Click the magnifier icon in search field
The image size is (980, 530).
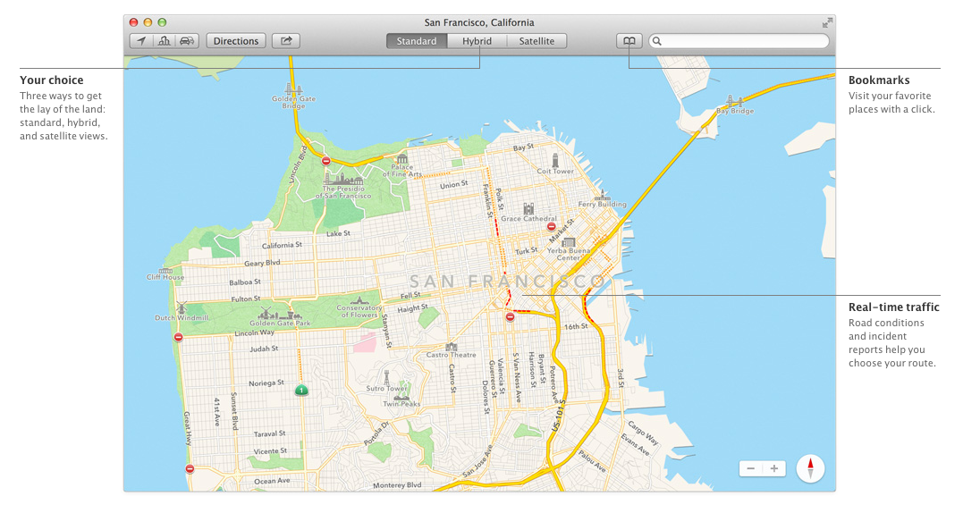[657, 41]
